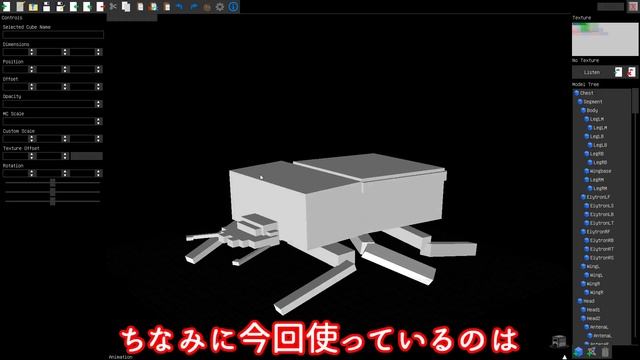This screenshot has height=360, width=640.
Task: Click the Opacity stepper arrows
Action: 98,104
